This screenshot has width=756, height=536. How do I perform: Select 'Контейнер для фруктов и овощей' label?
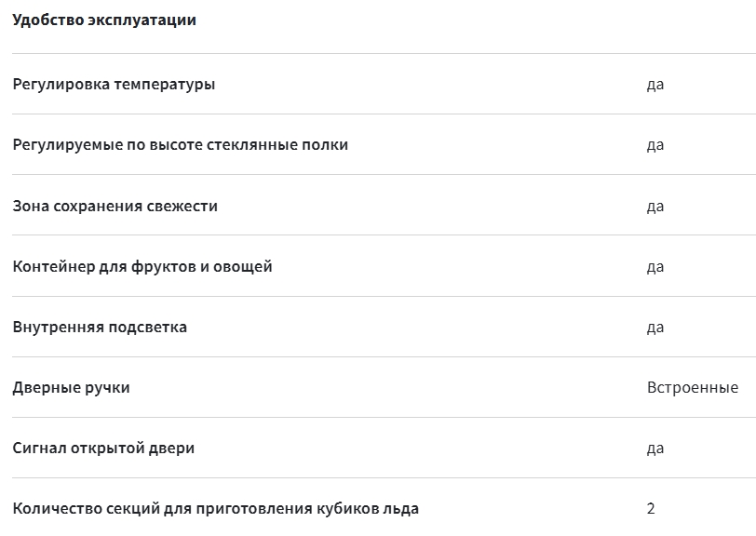[142, 266]
